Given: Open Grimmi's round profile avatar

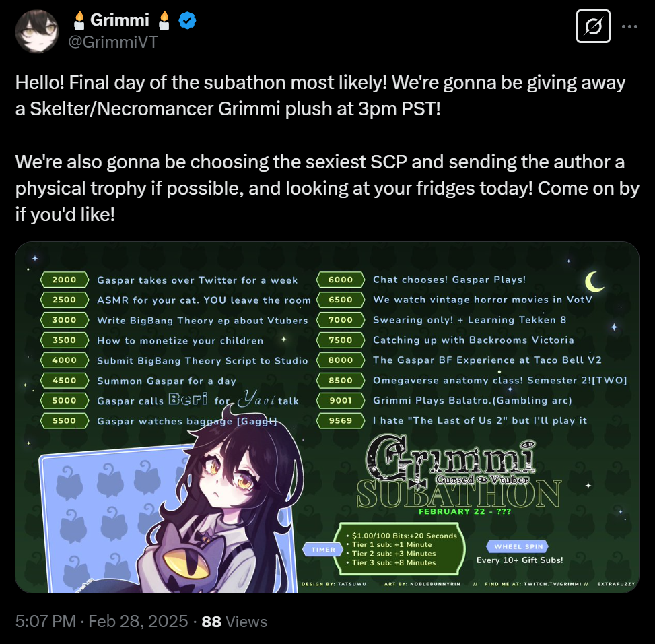Looking at the screenshot, I should [x=37, y=32].
